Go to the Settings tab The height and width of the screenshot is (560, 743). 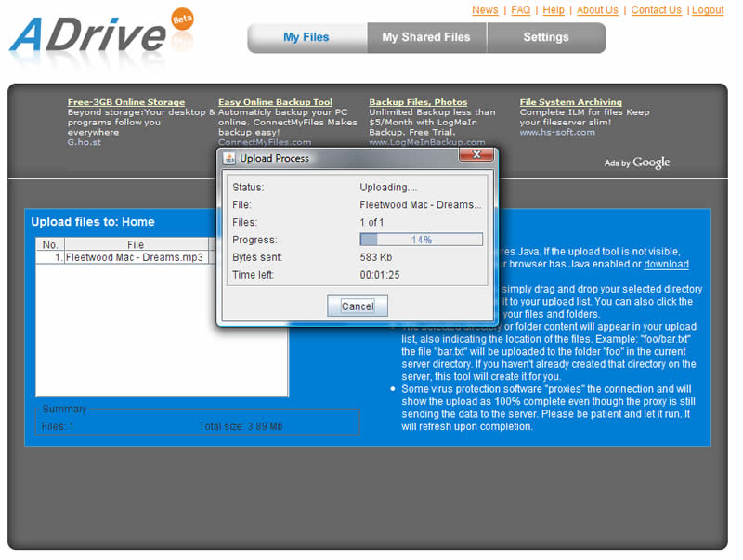coord(545,37)
